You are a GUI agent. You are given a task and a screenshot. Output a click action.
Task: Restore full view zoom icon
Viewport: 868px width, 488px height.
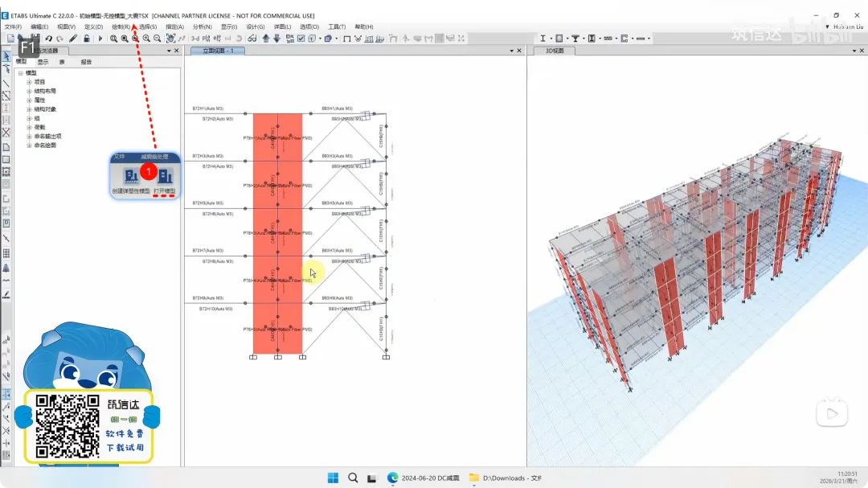[125, 39]
